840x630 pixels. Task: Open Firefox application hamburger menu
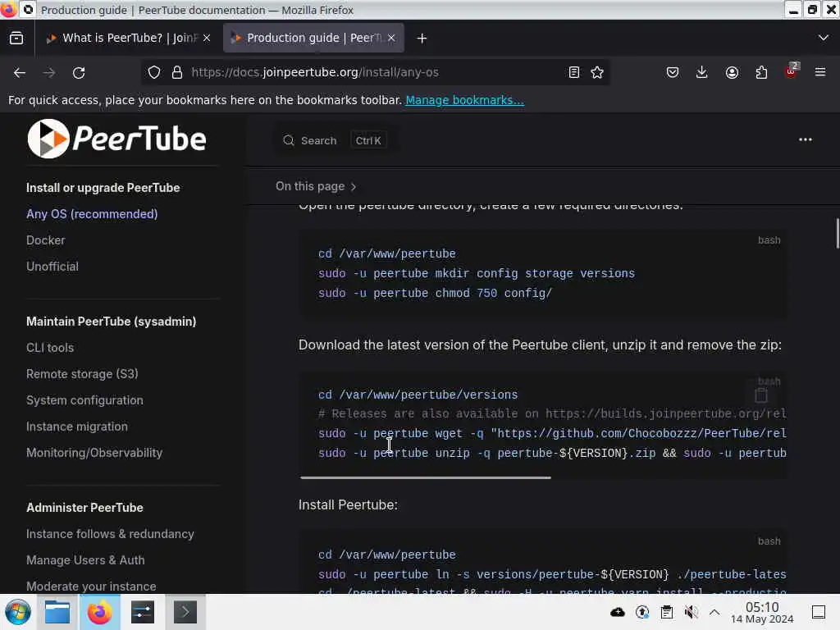pos(820,72)
